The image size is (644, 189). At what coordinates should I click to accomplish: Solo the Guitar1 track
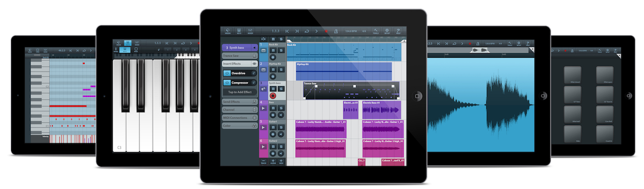281,127
